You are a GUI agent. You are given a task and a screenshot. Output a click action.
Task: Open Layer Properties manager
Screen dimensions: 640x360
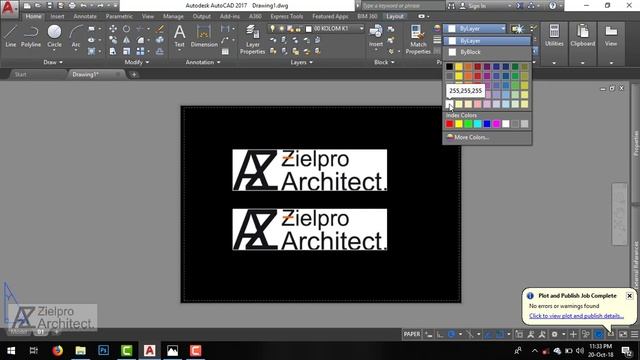[253, 40]
